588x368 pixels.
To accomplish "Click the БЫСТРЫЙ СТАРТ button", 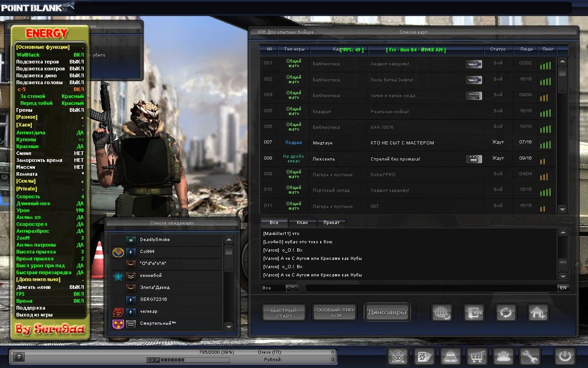I will (284, 313).
